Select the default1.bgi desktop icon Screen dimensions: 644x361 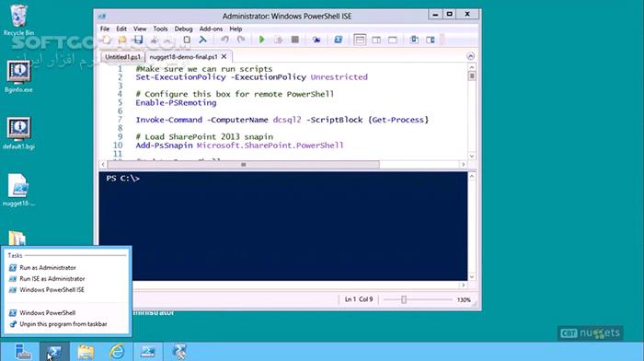(x=18, y=134)
